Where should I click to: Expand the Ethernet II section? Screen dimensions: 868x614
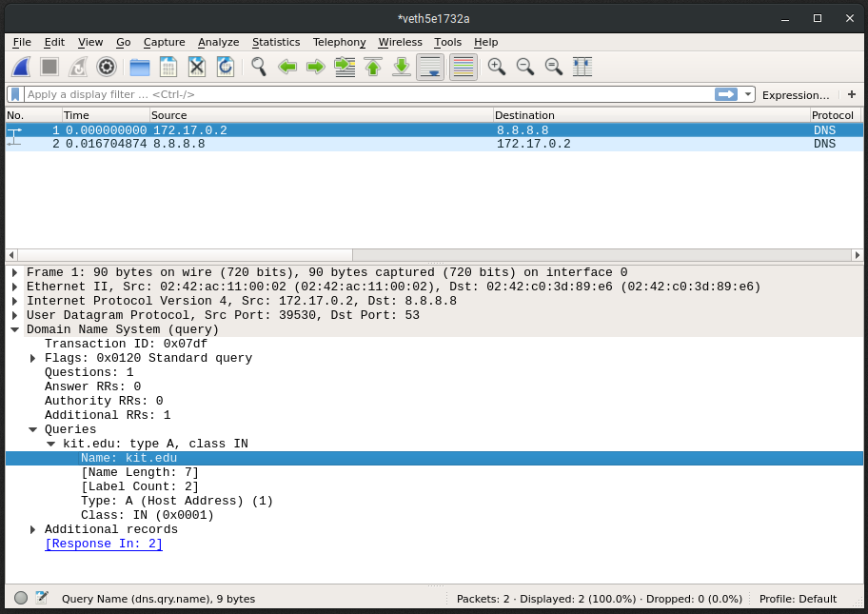[15, 287]
